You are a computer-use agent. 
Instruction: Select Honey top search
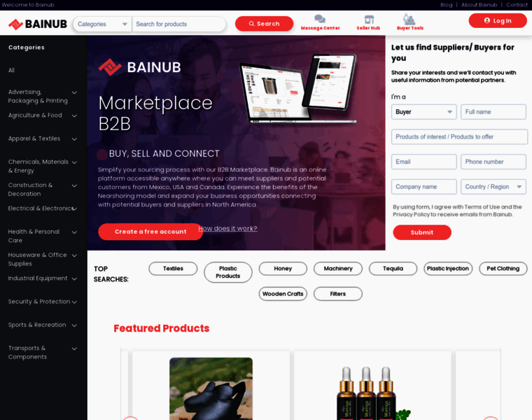pos(283,269)
